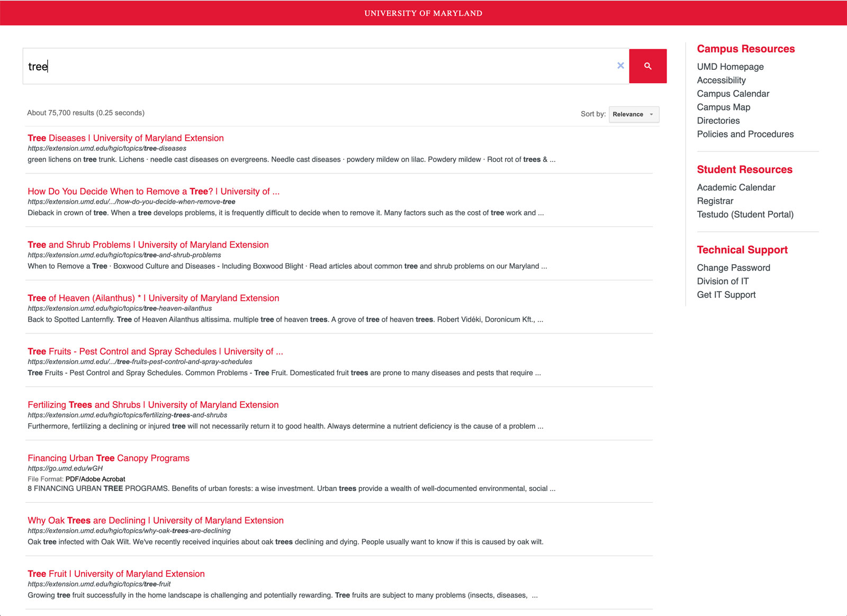Open 'Fertilizing Trees and Shrubs' result
This screenshot has height=616, width=847.
153,405
